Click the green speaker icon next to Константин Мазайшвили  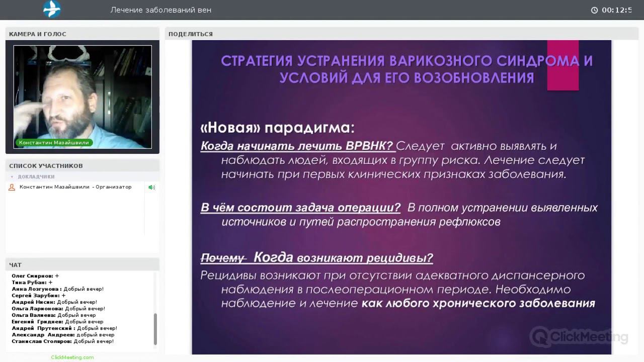tap(151, 187)
